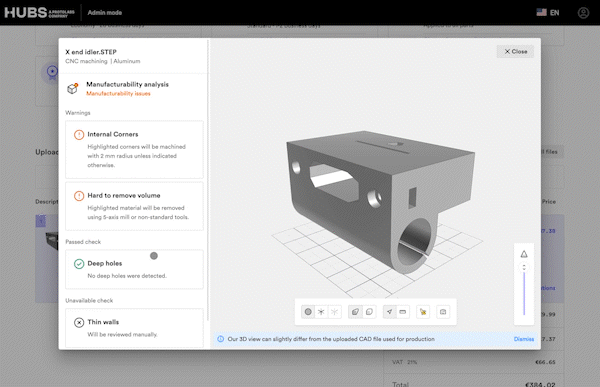The image size is (600, 387).
Task: Activate the arrow pointer navigation tool
Action: click(x=390, y=312)
